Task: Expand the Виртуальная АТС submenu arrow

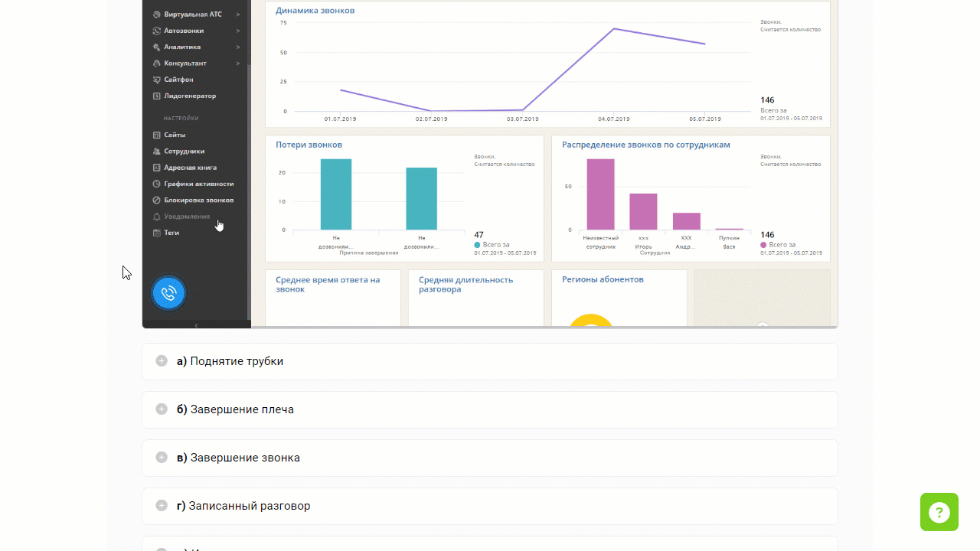Action: point(238,15)
